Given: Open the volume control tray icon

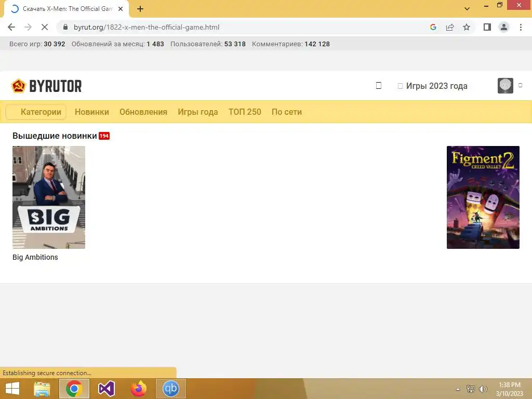Looking at the screenshot, I should (x=483, y=389).
